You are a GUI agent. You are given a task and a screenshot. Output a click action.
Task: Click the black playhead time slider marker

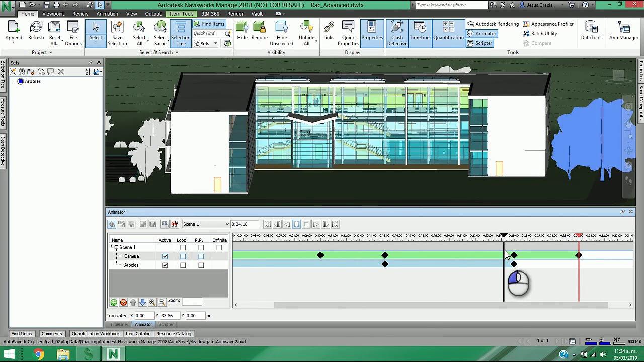coord(504,236)
